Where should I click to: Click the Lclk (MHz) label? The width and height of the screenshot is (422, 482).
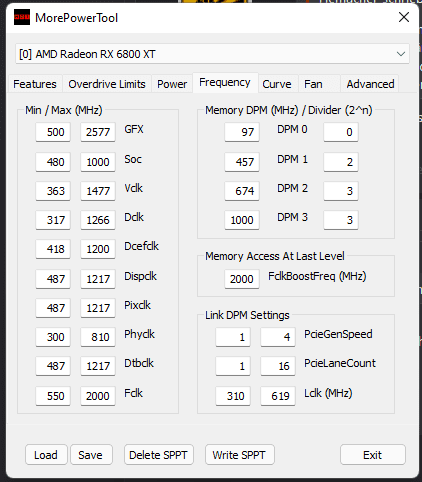328,393
